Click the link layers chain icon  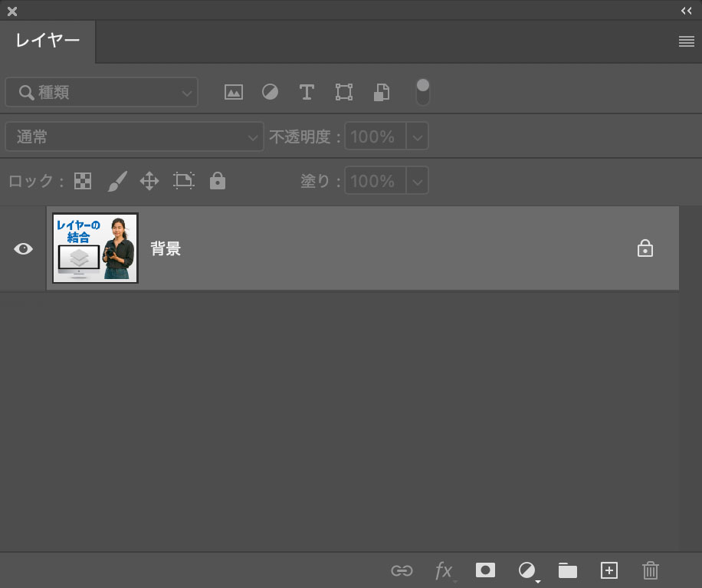(402, 570)
